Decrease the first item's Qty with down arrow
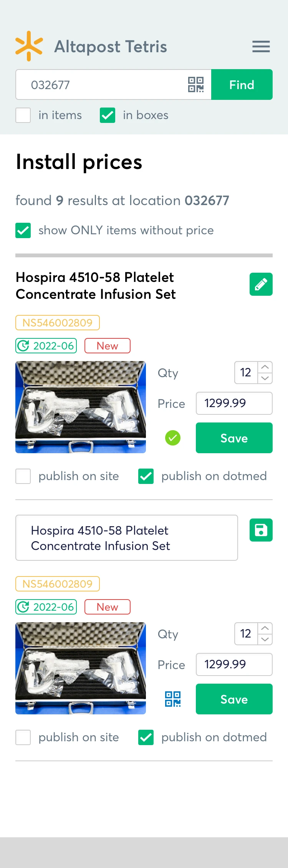Viewport: 288px width, 868px height. coord(265,378)
